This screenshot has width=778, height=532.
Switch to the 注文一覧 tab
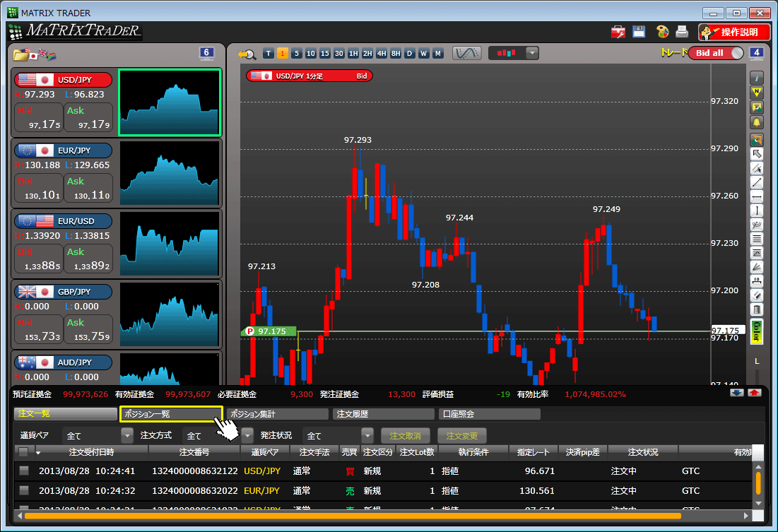[66, 413]
